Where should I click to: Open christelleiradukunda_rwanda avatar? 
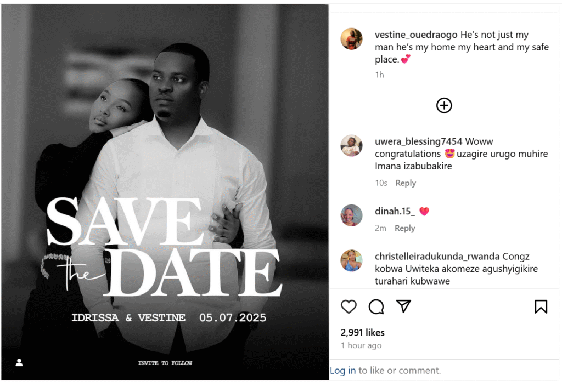pyautogui.click(x=351, y=260)
